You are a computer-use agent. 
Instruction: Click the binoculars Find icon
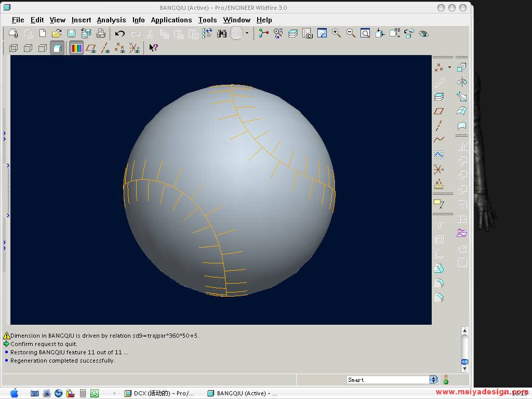click(x=222, y=34)
